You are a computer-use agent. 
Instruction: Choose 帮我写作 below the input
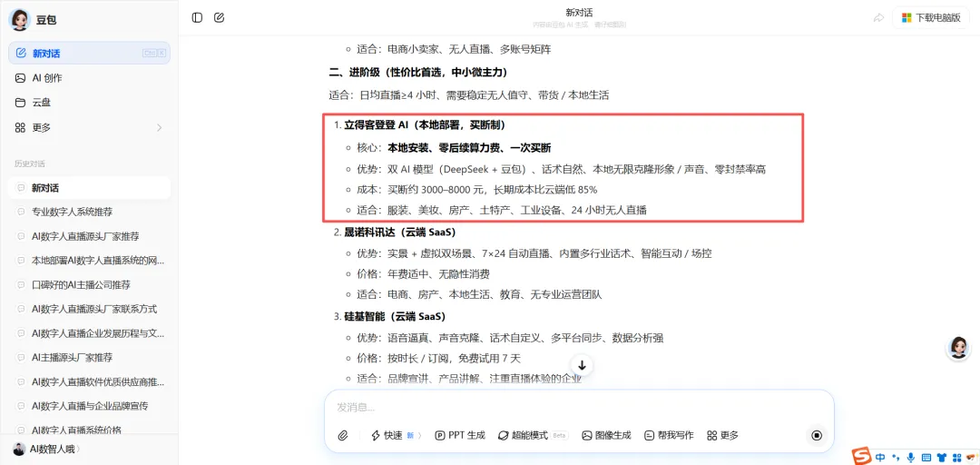pos(669,436)
